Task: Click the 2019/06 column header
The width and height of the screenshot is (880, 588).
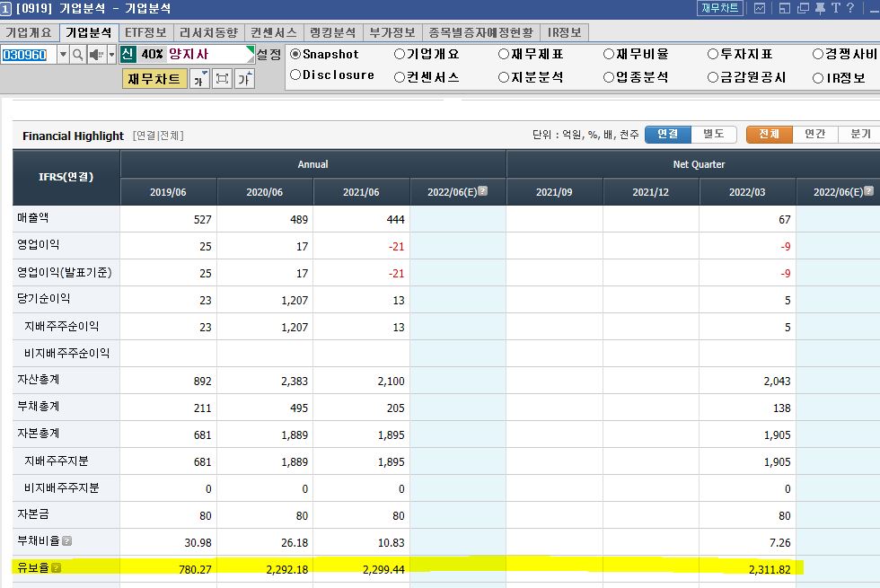Action: (x=169, y=192)
